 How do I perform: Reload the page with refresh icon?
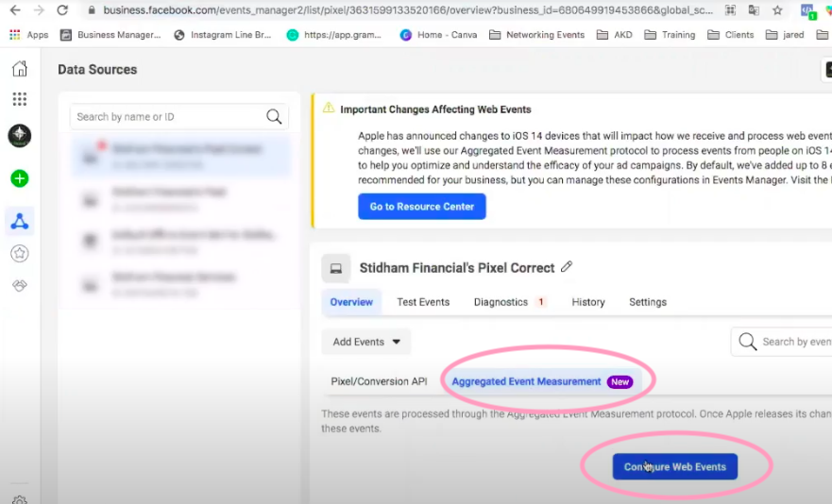(62, 10)
